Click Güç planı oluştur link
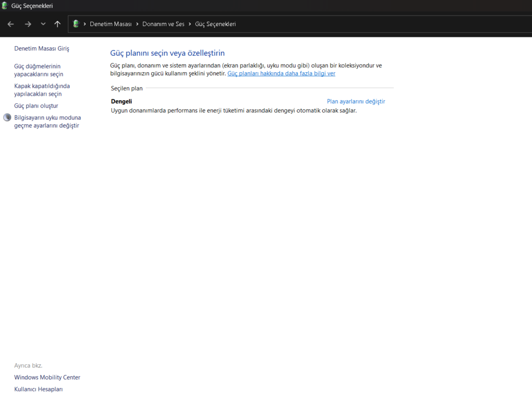This screenshot has width=532, height=396. [36, 105]
